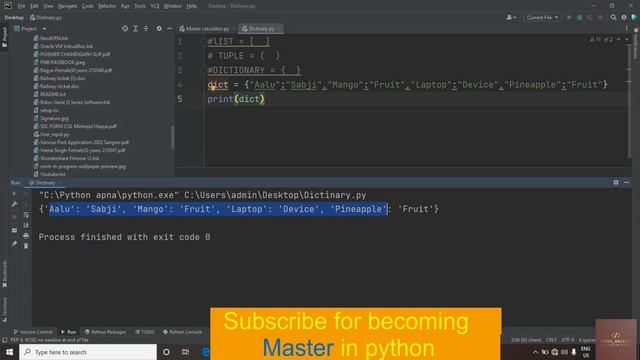Open the Tools menu

point(140,6)
